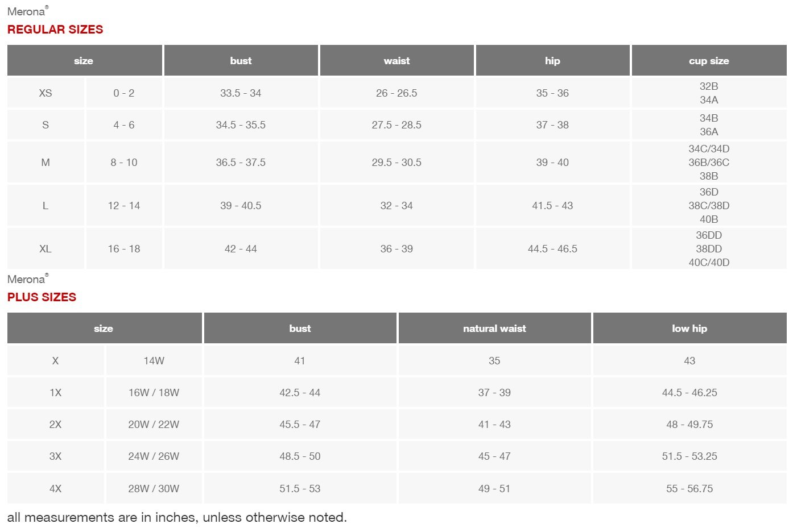Click the hip header in regular sizes table
The height and width of the screenshot is (532, 793).
(552, 61)
